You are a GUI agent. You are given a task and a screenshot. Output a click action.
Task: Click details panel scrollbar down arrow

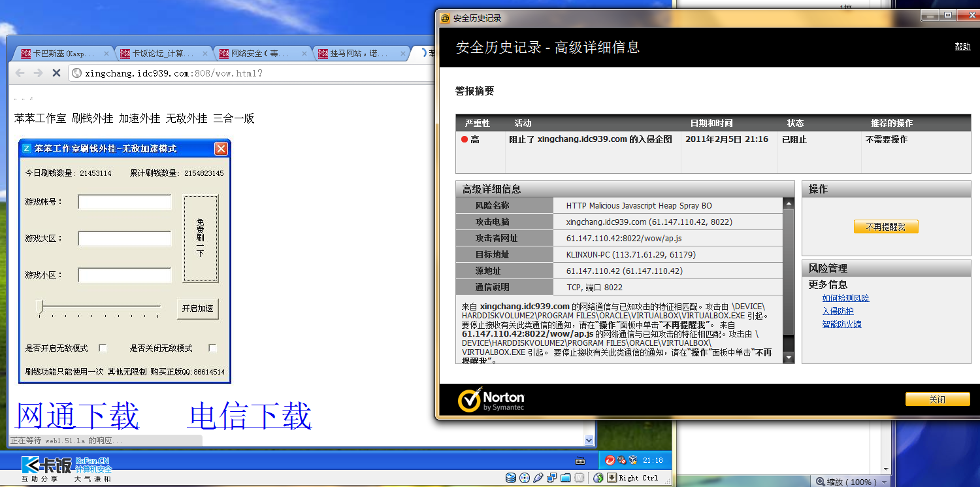click(789, 357)
